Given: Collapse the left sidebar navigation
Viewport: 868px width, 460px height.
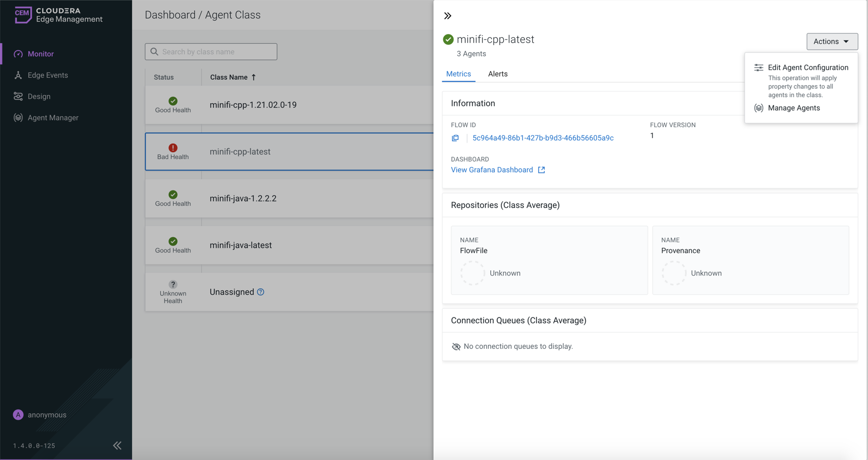Looking at the screenshot, I should point(117,446).
